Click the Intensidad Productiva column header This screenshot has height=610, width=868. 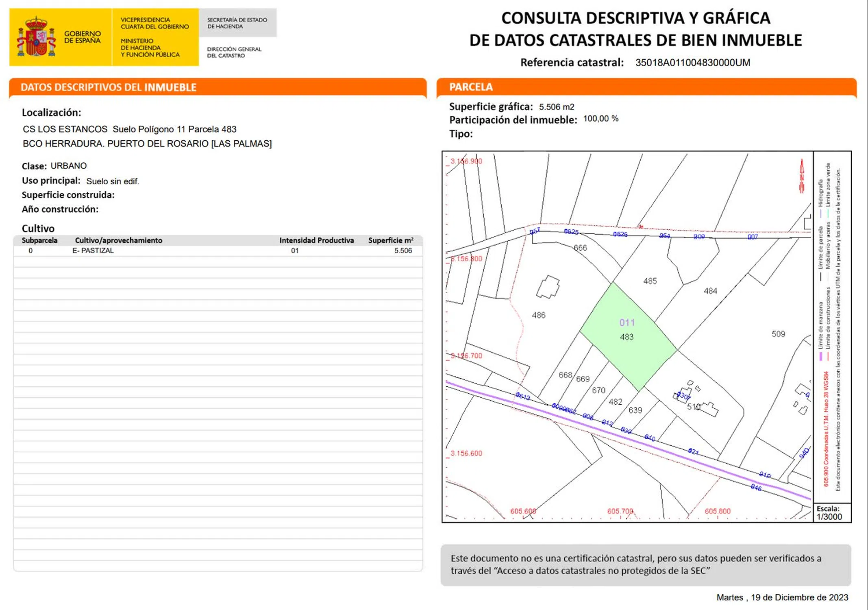[x=317, y=240]
